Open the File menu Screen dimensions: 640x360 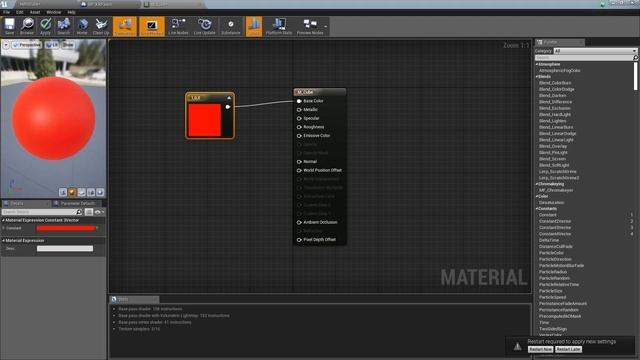pos(7,12)
